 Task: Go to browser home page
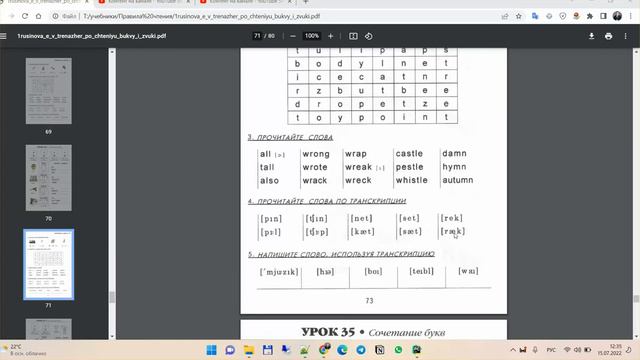click(38, 16)
